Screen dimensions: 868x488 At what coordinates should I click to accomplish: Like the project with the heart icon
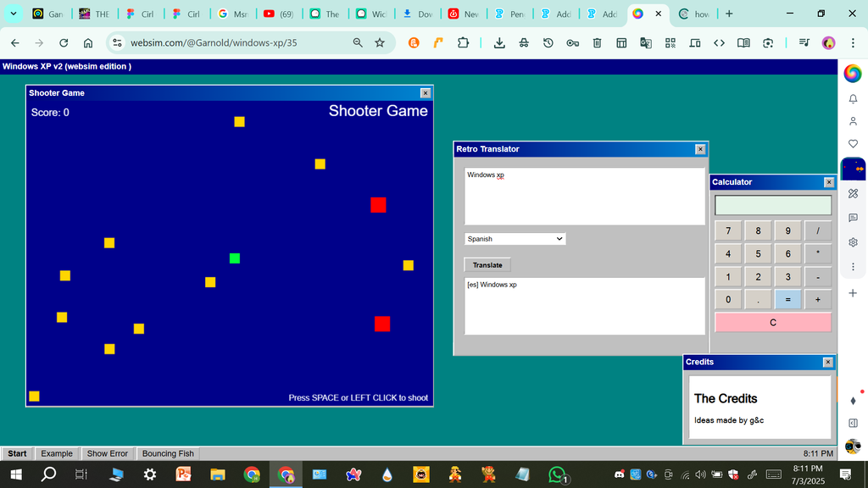853,144
